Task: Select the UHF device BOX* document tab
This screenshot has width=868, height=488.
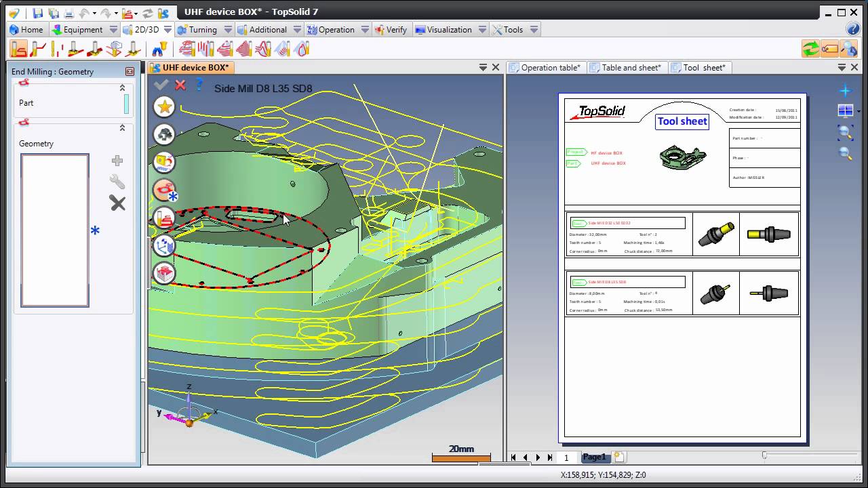Action: click(x=191, y=67)
